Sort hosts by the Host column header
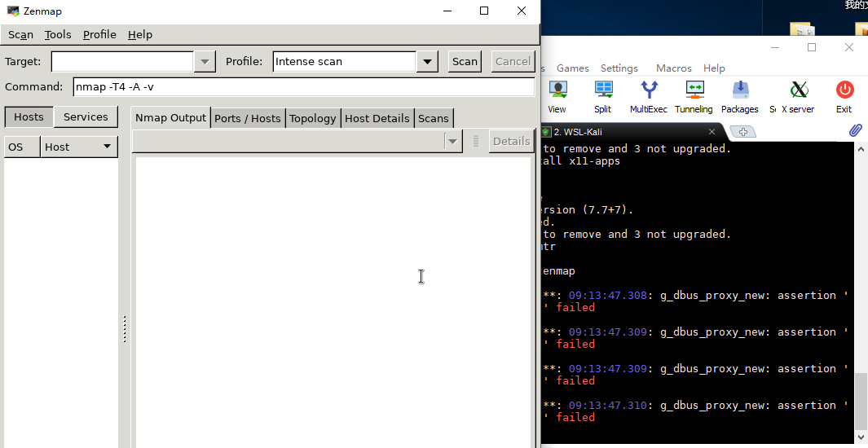The image size is (868, 448). (79, 147)
